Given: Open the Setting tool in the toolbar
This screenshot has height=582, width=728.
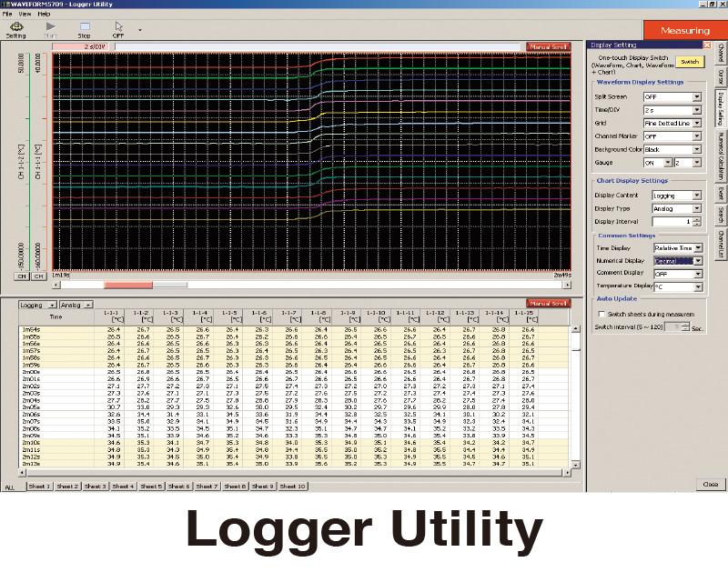Looking at the screenshot, I should [x=15, y=28].
